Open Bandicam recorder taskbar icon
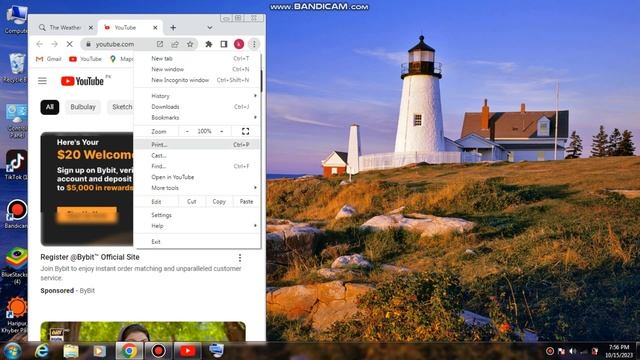 tap(158, 351)
